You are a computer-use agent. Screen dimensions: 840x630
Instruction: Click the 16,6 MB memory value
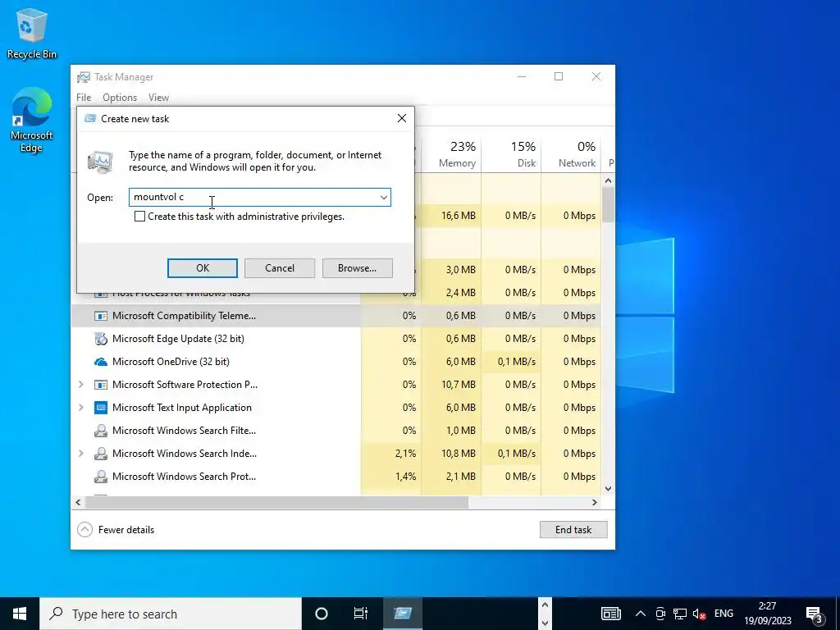click(x=458, y=216)
